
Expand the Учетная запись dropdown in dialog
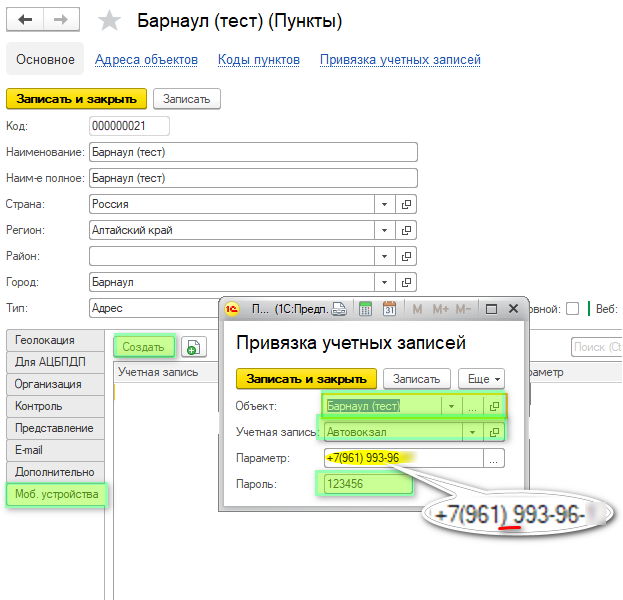[x=472, y=432]
